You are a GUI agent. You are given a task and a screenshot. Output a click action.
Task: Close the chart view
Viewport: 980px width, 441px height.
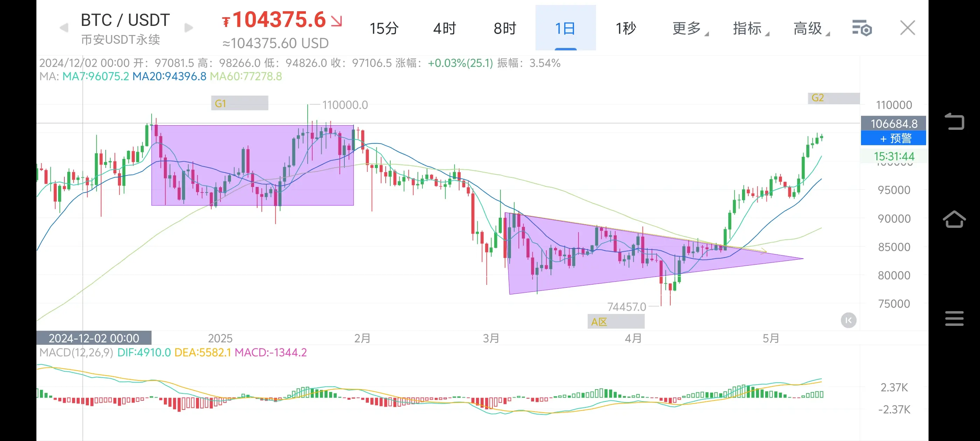point(907,28)
